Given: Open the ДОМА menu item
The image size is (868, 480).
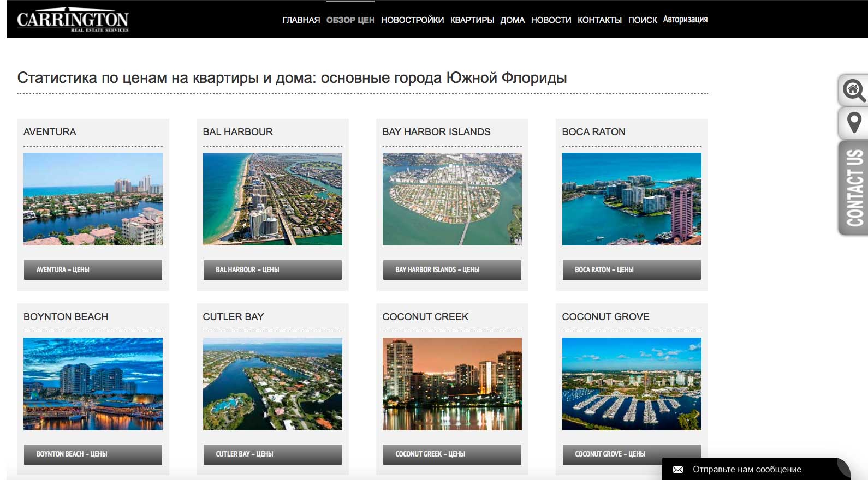Looking at the screenshot, I should pyautogui.click(x=512, y=20).
